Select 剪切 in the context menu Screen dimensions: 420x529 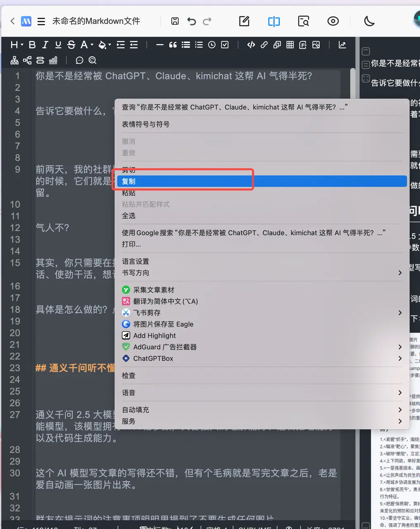coord(262,170)
